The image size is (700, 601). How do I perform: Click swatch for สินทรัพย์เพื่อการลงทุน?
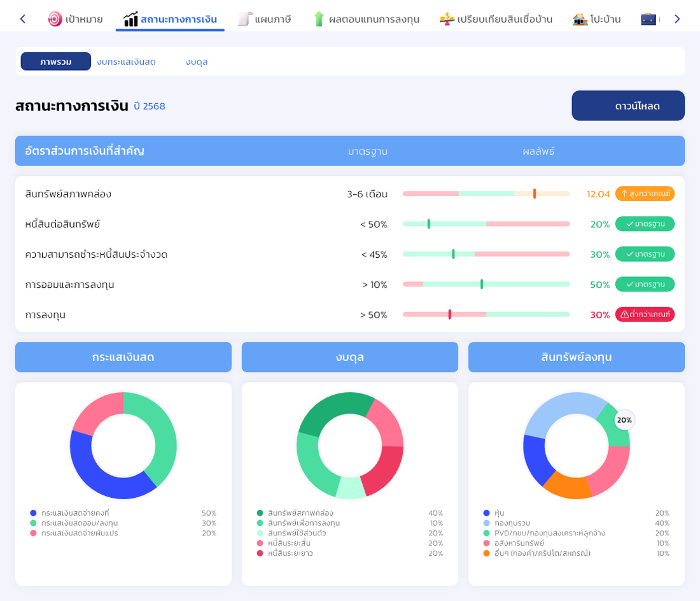click(260, 523)
